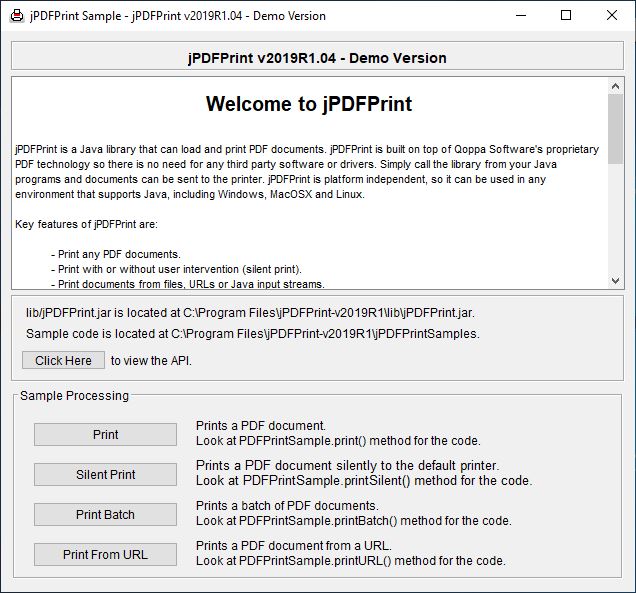Click the 'Print with or without user intervention' line
The width and height of the screenshot is (636, 593).
pos(176,269)
